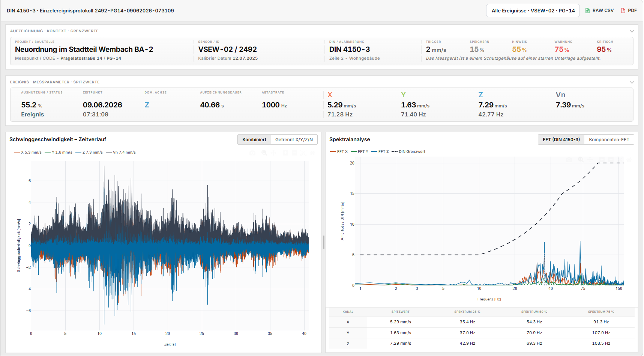
Task: Save the Spektralanalyse chart via camera icon
Action: tap(569, 160)
